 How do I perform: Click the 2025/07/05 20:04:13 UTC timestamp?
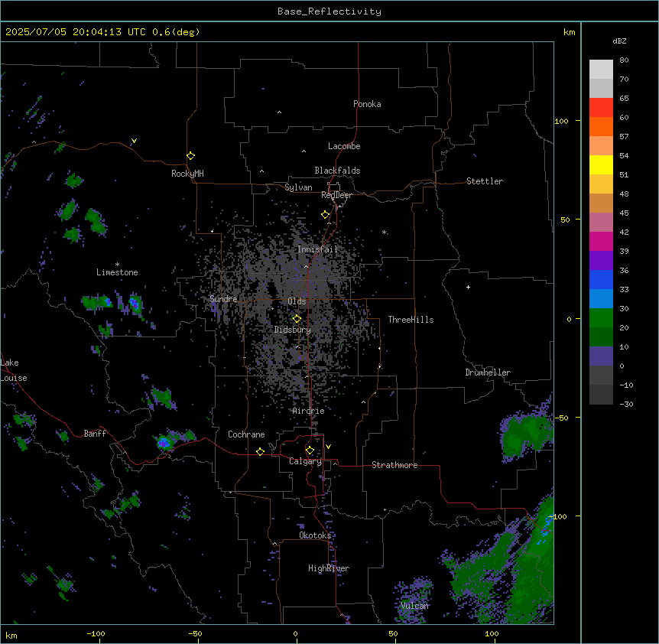[102, 32]
